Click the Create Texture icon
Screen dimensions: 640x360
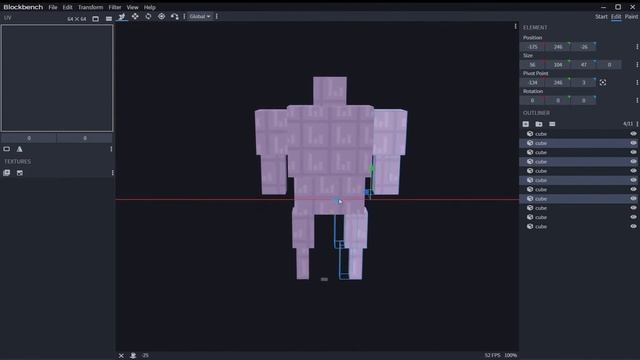(x=20, y=173)
